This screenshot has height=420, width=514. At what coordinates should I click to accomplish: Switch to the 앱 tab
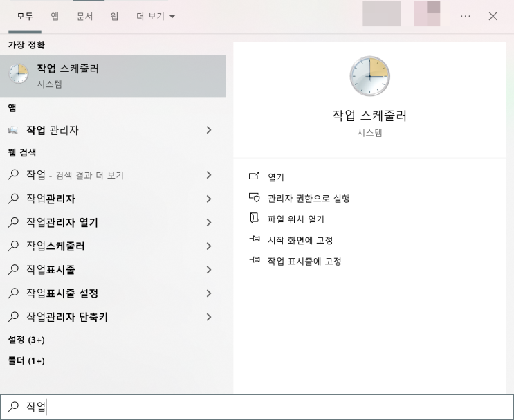click(55, 16)
